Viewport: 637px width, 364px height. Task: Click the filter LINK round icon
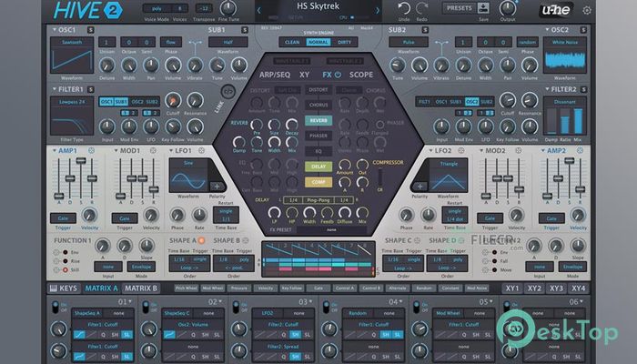coord(228,92)
